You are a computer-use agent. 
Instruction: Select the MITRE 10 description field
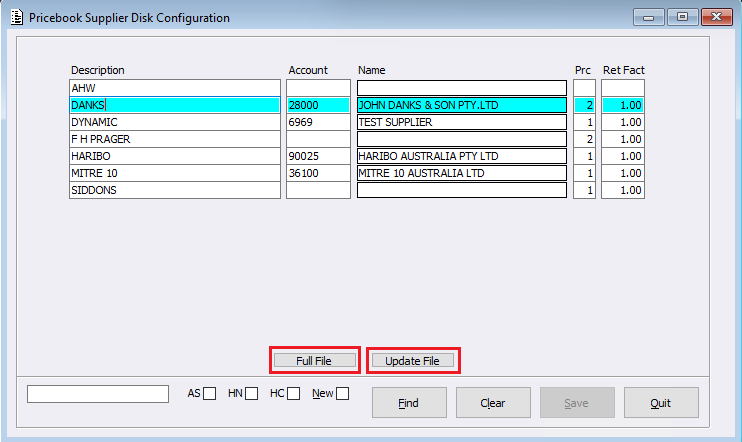(x=175, y=173)
